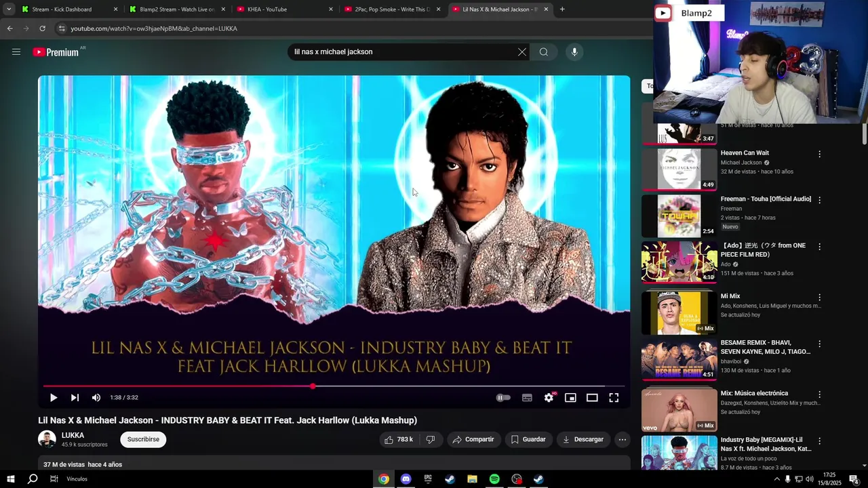Click the youtube.com URL address bar
The height and width of the screenshot is (488, 868).
(154, 28)
